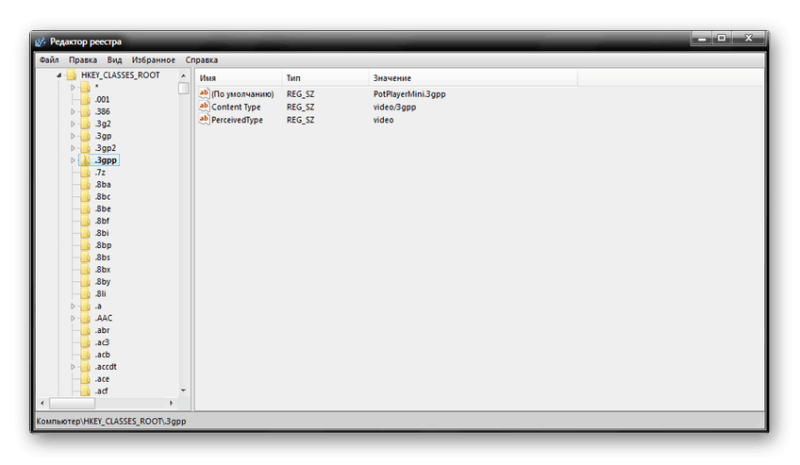The width and height of the screenshot is (800, 465).
Task: Click the string icon of Content Type
Action: pos(204,106)
